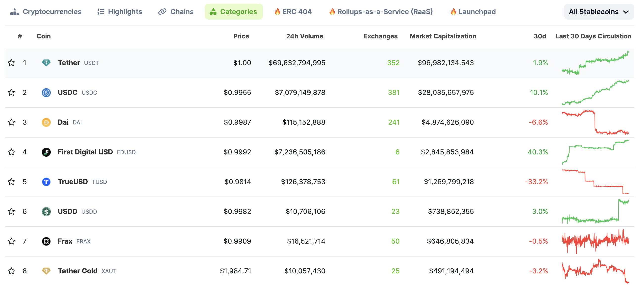Click TrueUSD exchanges count 61
Viewport: 644px width, 285px height.
[396, 182]
